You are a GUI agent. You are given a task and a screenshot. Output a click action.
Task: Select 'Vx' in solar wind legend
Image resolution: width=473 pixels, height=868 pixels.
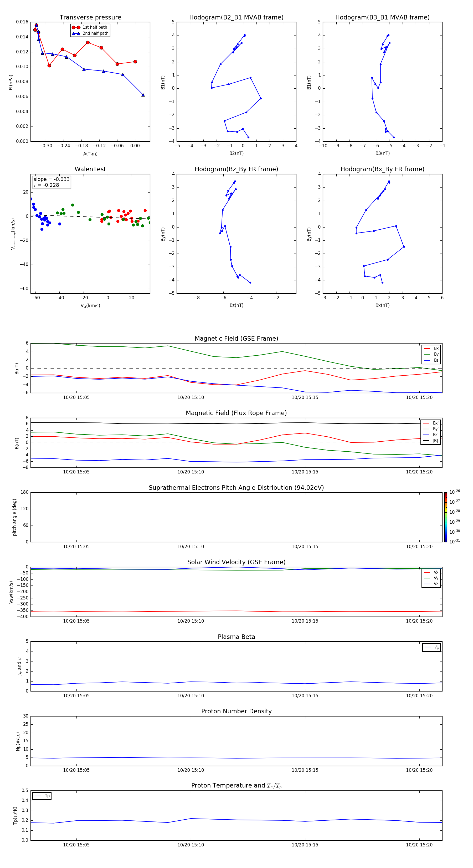(x=431, y=572)
